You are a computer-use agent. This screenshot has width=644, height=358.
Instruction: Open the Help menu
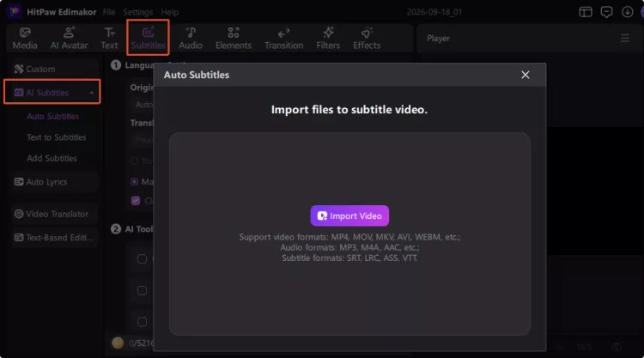coord(170,12)
